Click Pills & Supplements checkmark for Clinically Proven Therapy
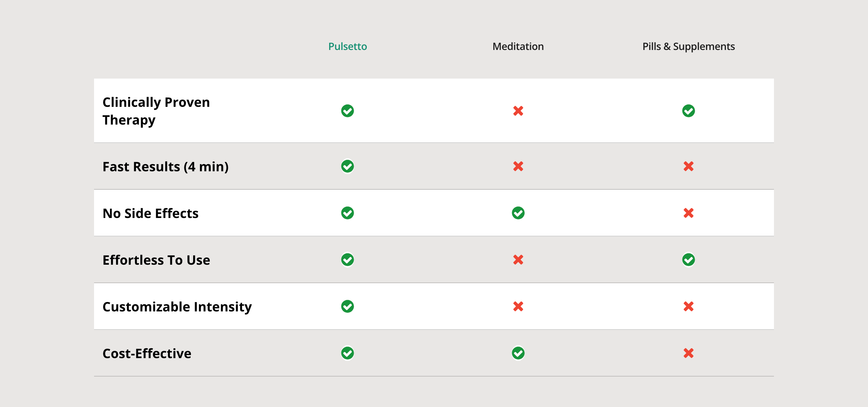The width and height of the screenshot is (868, 407). (x=688, y=111)
